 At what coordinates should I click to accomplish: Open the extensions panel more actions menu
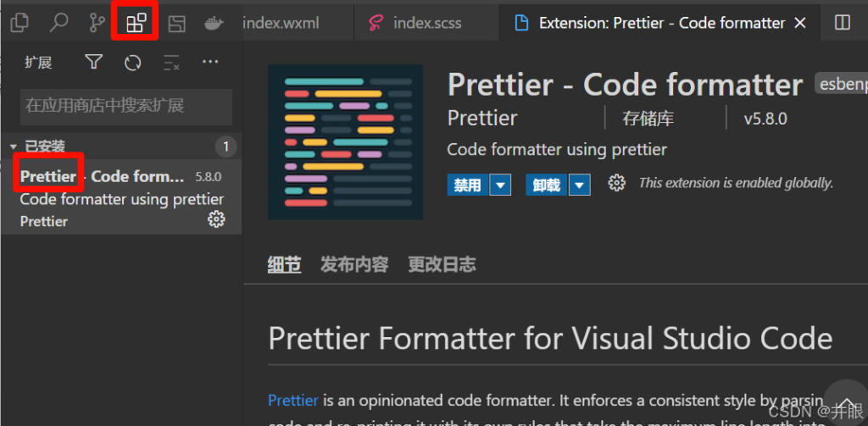pos(210,62)
